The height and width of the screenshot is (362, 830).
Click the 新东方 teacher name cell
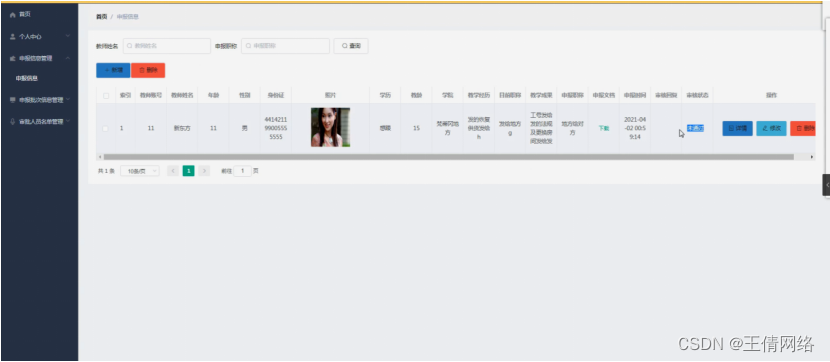(x=182, y=129)
